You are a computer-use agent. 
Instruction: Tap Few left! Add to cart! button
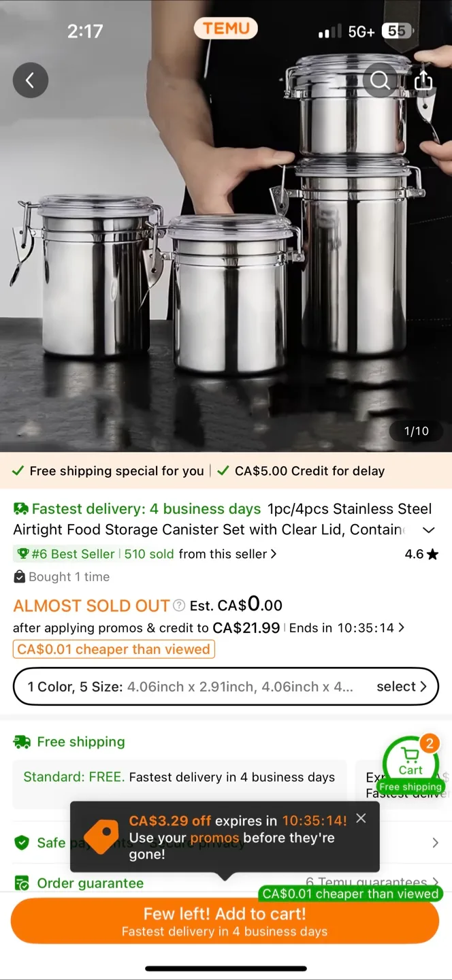click(x=225, y=920)
